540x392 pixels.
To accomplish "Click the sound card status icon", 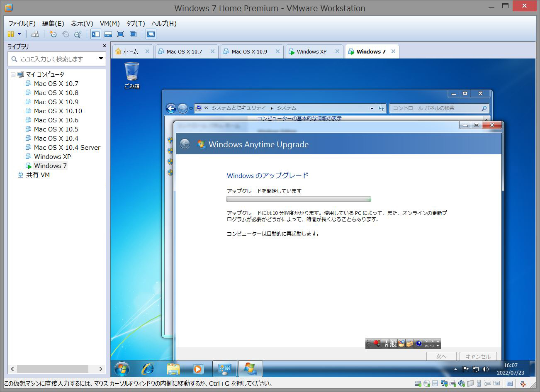I will pos(462,384).
